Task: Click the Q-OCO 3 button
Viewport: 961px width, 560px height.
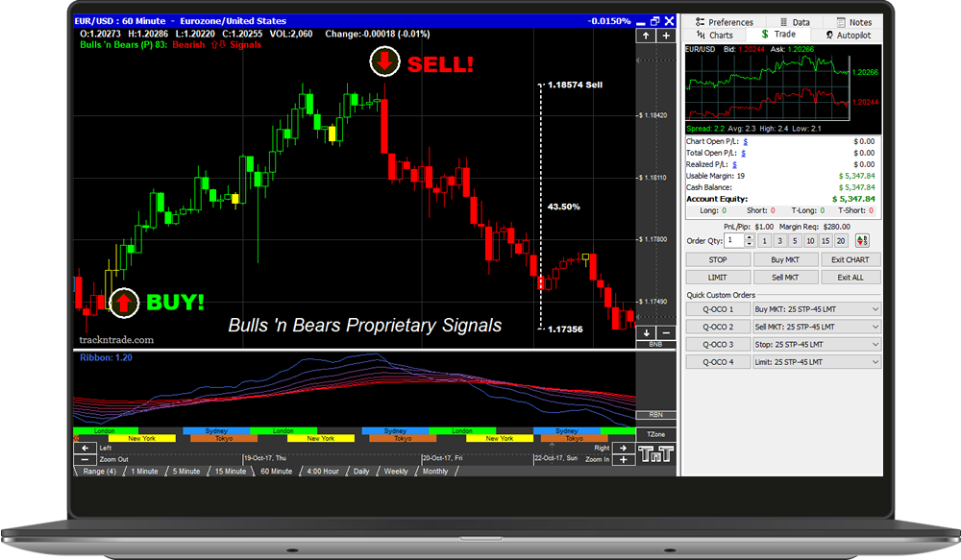Action: click(718, 345)
